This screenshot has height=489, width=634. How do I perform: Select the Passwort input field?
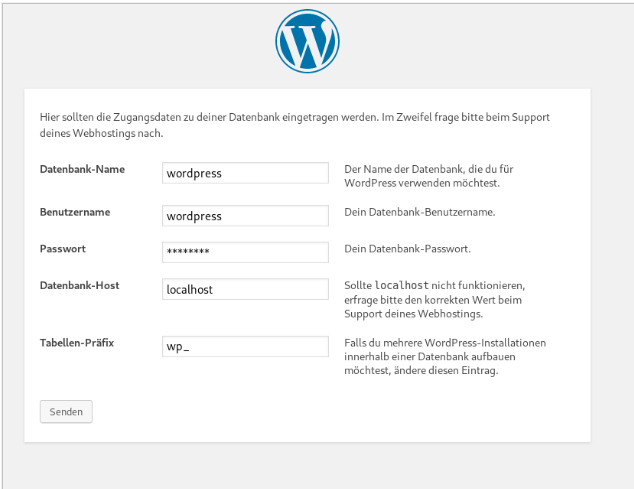245,252
